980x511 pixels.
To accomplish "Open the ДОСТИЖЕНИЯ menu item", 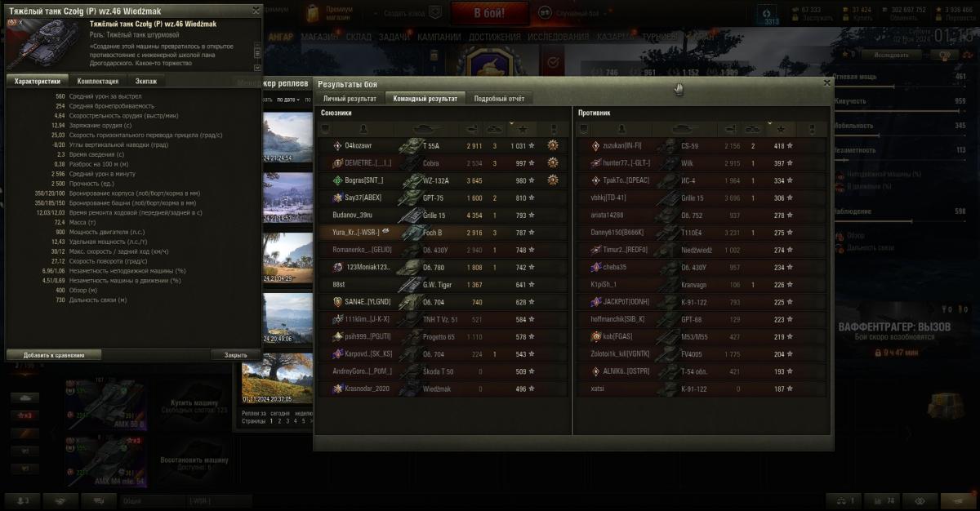I will click(x=495, y=38).
